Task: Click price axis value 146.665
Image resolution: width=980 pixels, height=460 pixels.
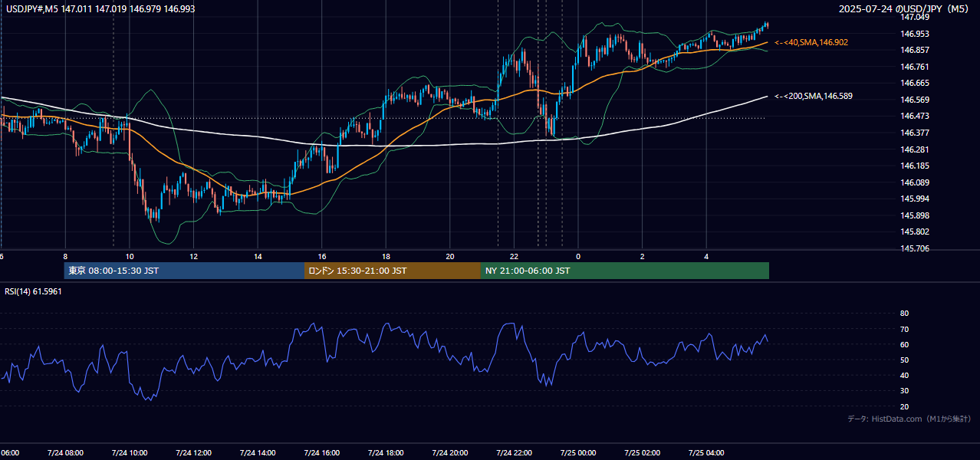Action: tap(915, 83)
